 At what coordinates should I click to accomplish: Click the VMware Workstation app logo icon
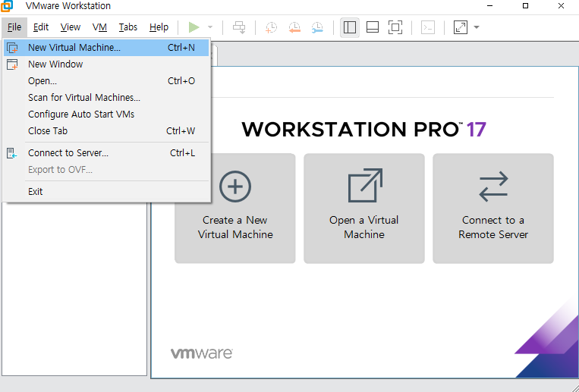coord(7,5)
